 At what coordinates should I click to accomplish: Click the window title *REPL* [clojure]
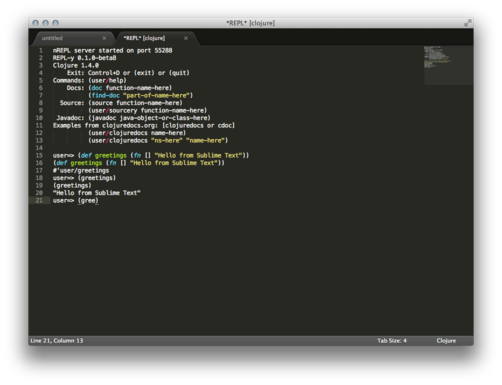pos(251,23)
